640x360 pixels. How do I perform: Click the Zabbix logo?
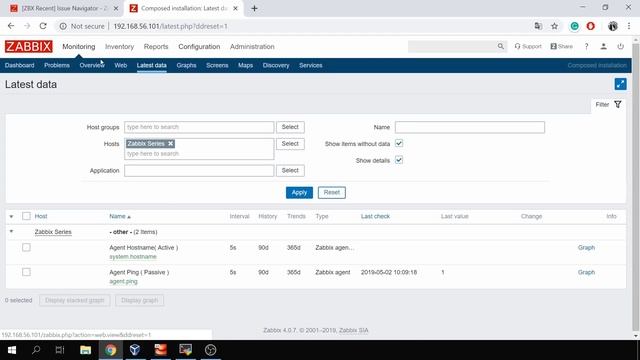pos(29,47)
